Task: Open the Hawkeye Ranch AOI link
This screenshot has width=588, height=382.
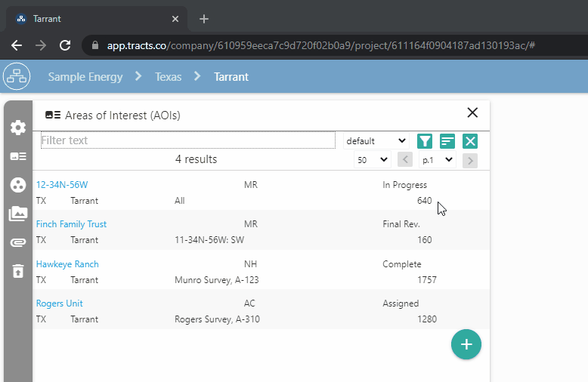Action: point(67,264)
